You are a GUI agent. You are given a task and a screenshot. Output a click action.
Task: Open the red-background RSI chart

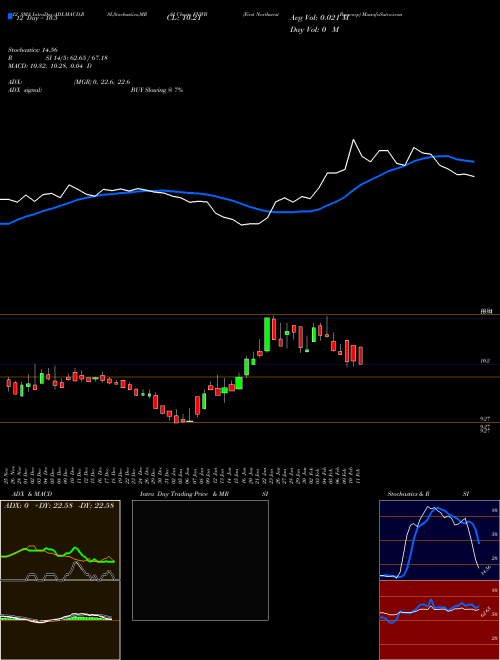pyautogui.click(x=439, y=620)
